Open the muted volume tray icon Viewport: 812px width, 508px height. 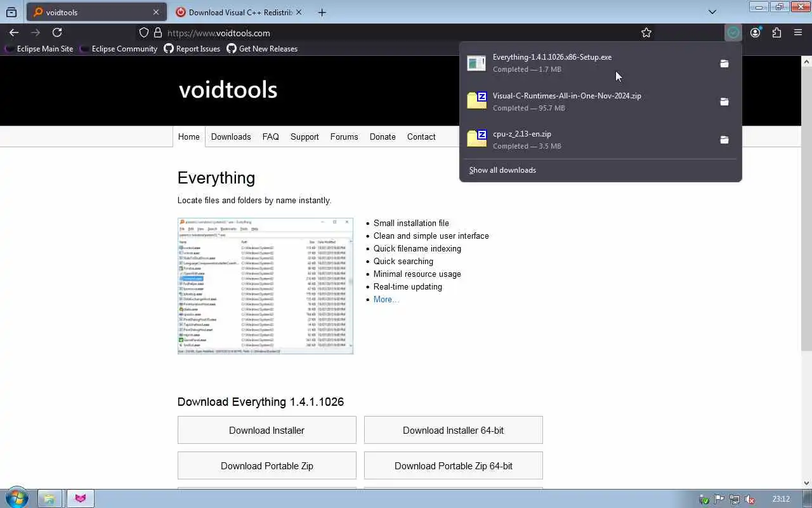[750, 499]
